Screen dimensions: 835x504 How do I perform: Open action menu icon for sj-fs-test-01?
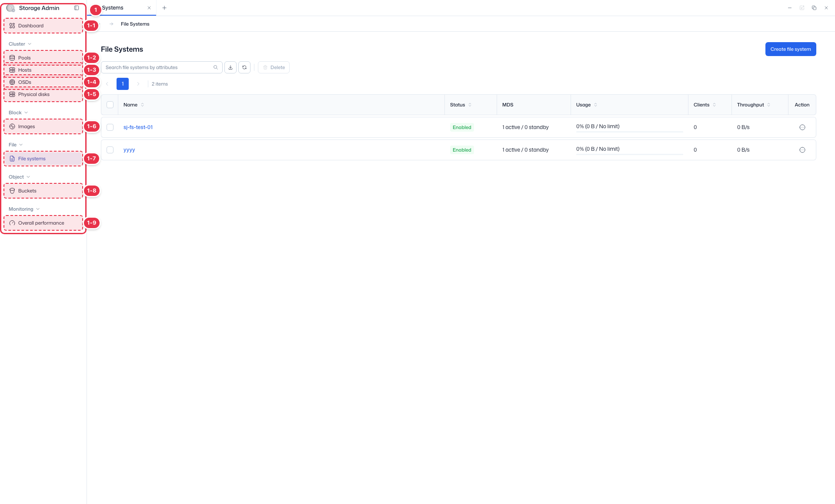tap(802, 127)
